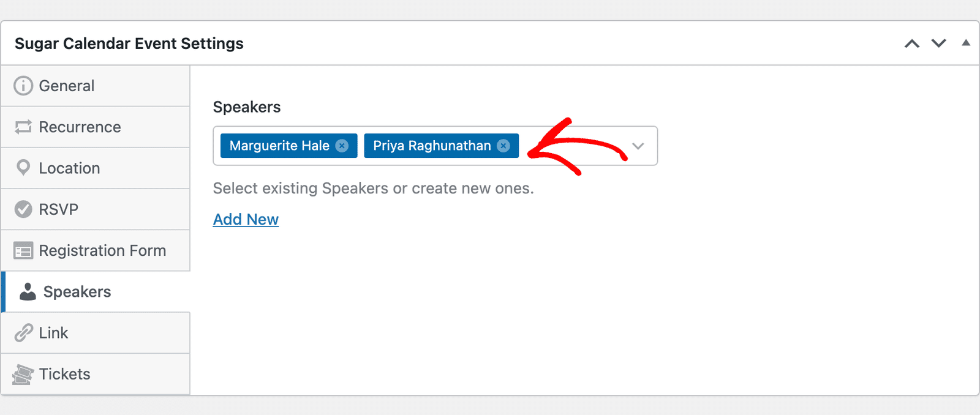Click the Location map pin icon
The image size is (980, 415).
(23, 168)
